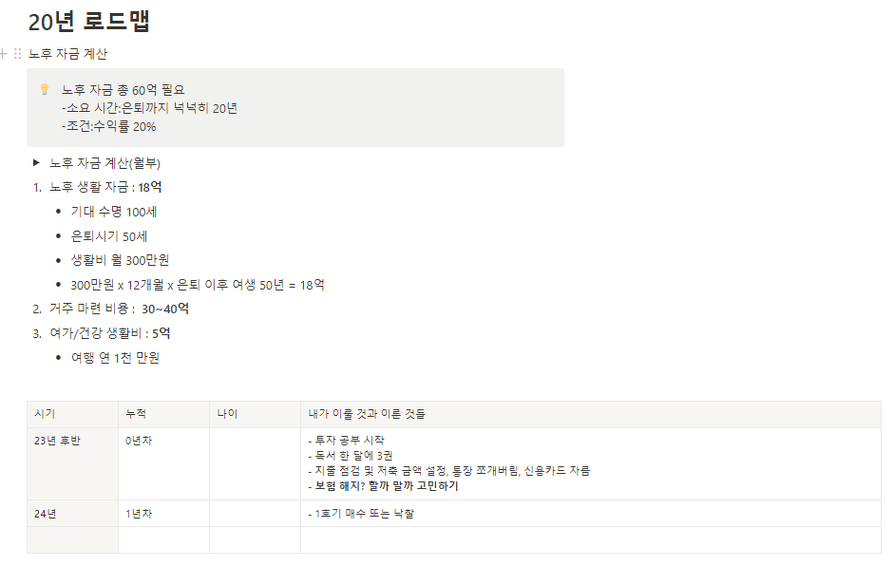This screenshot has width=894, height=562.
Task: Select the 누적 column header
Action: pyautogui.click(x=164, y=414)
